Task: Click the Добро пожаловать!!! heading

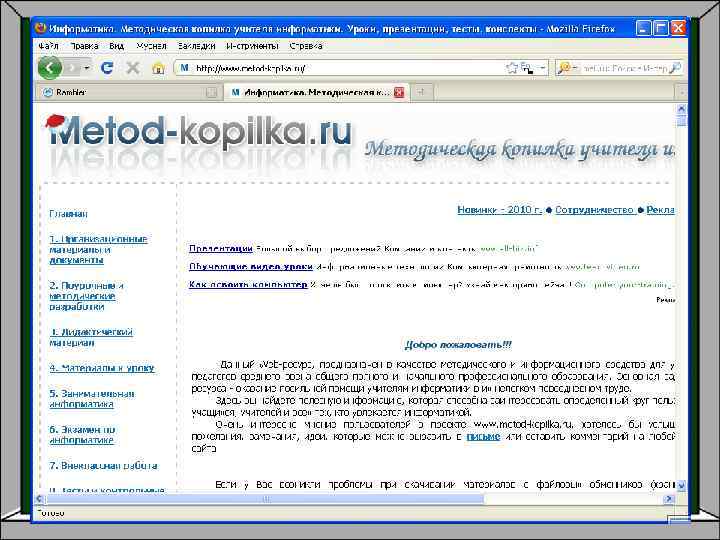Action: [x=458, y=344]
